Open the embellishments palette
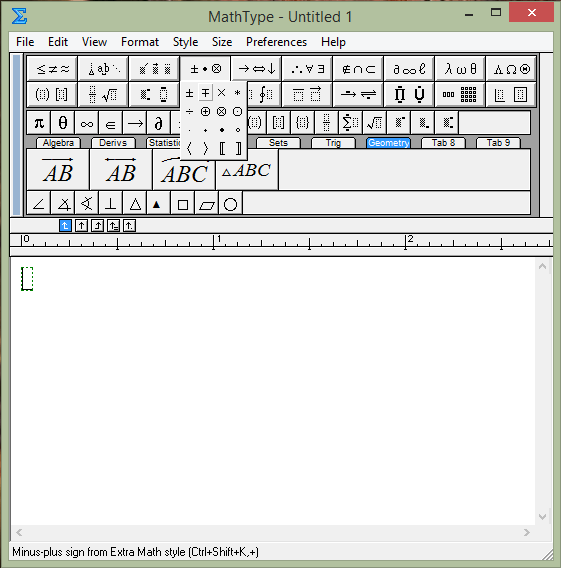 [x=154, y=68]
